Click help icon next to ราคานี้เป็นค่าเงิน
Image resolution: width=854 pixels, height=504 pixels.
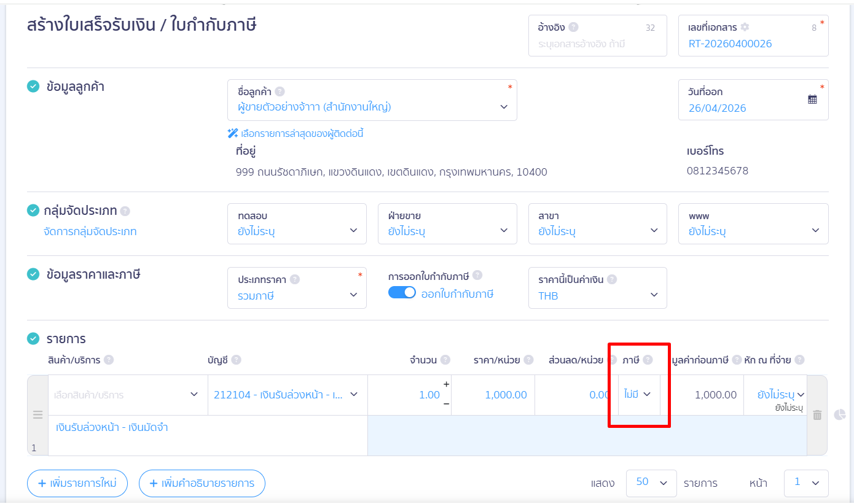[612, 279]
